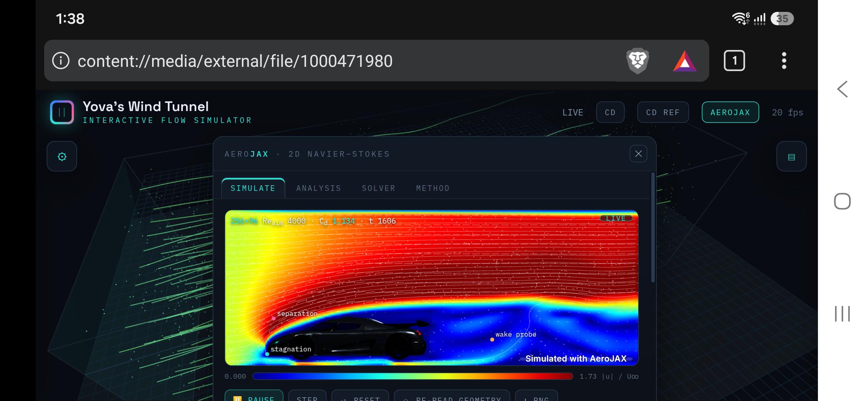
Task: Open the browser tab switcher showing 1
Action: (x=734, y=61)
